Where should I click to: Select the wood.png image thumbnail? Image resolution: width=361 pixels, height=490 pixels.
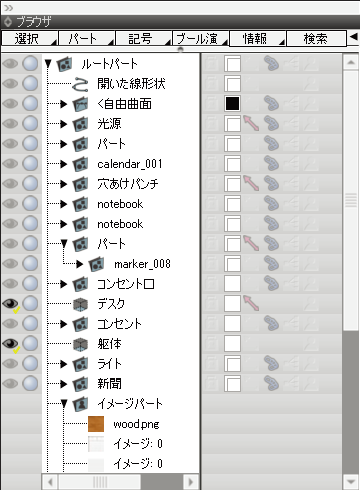pos(96,424)
